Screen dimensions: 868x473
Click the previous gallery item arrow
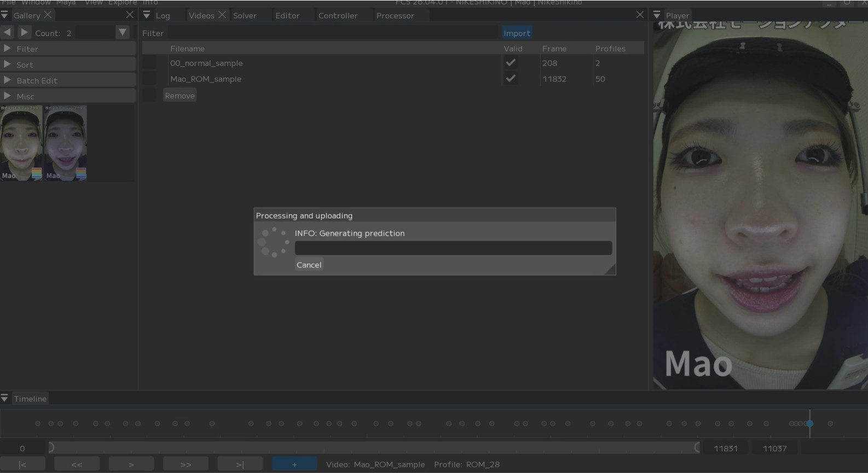coord(7,33)
